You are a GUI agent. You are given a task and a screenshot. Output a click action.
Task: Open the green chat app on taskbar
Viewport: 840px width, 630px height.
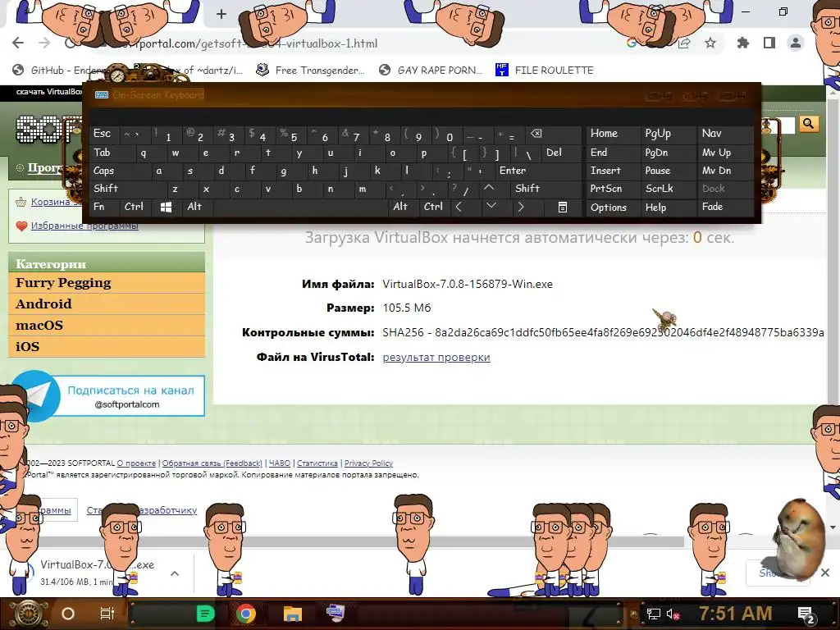click(x=205, y=614)
